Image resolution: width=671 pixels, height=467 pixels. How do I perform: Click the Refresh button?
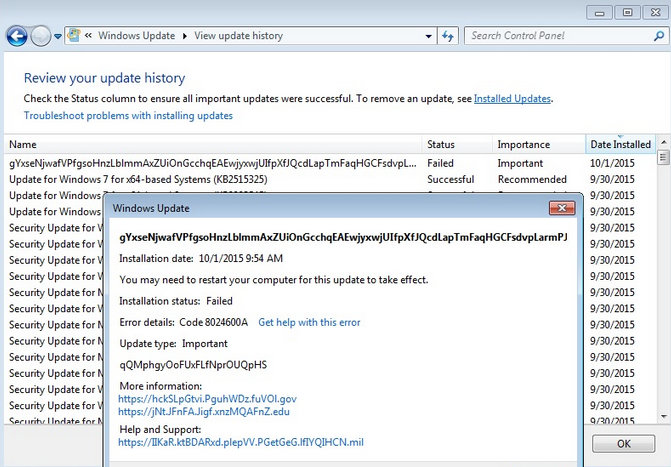pos(448,36)
